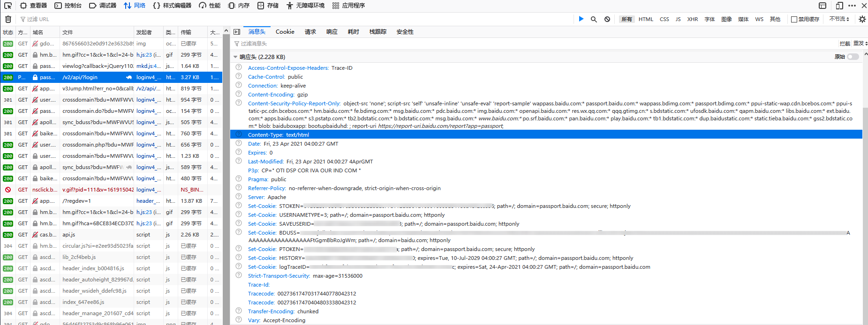868x325 pixels.
Task: Open the request blocking icon
Action: 607,19
